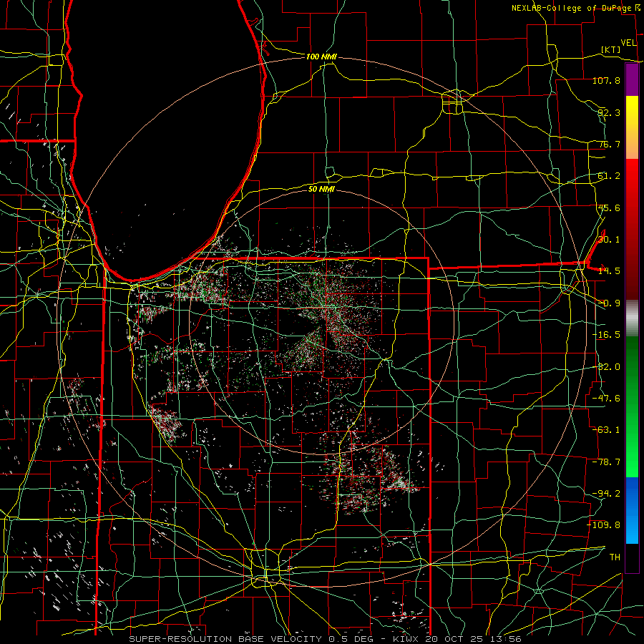Image resolution: width=644 pixels, height=644 pixels.
Task: Click the -0.9 velocity scale value
Action: click(x=609, y=303)
